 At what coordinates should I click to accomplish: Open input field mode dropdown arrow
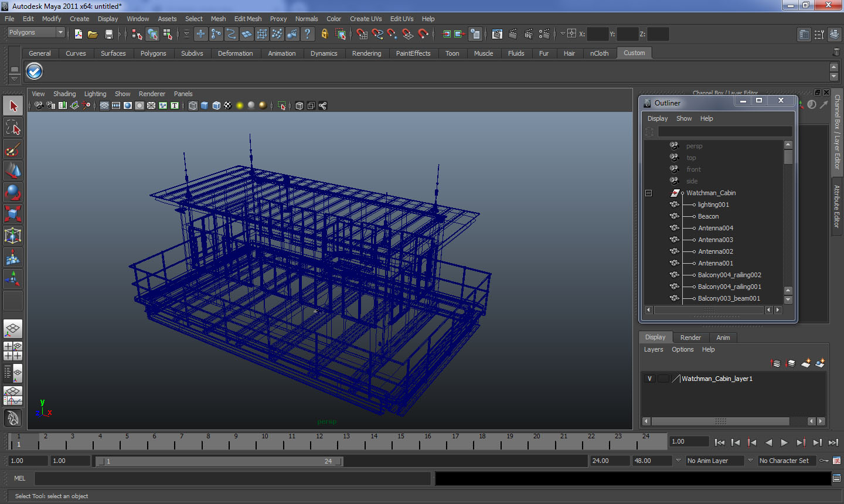(x=563, y=33)
